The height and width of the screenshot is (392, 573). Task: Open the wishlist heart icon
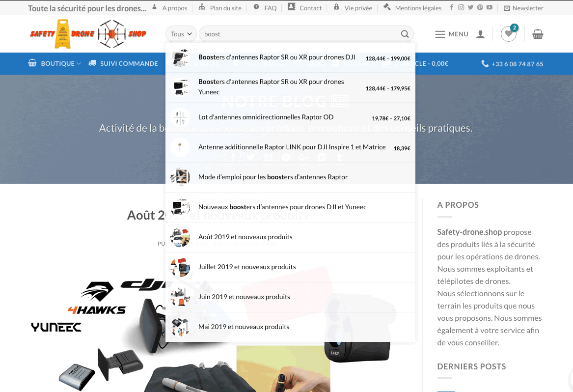[508, 34]
